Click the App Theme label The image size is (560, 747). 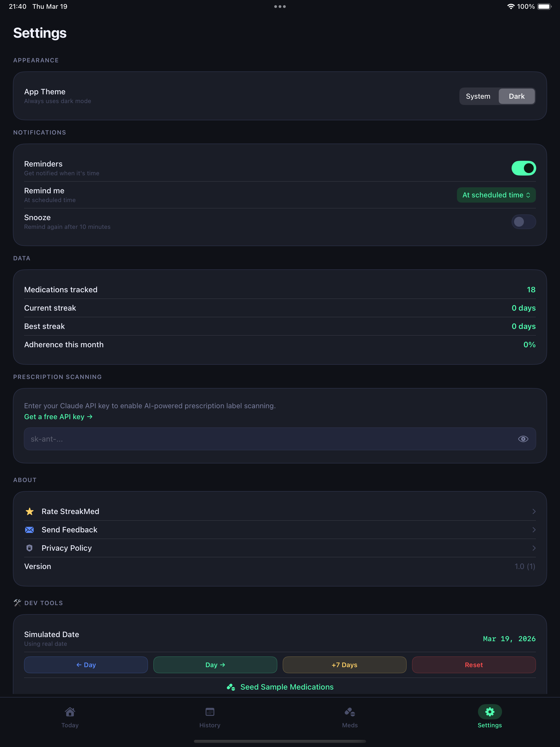45,92
